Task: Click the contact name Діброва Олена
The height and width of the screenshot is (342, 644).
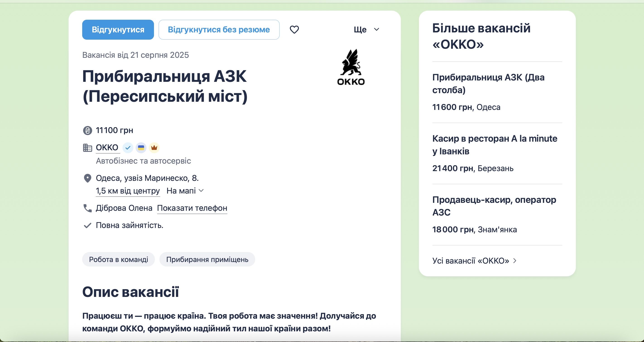Action: [x=124, y=208]
